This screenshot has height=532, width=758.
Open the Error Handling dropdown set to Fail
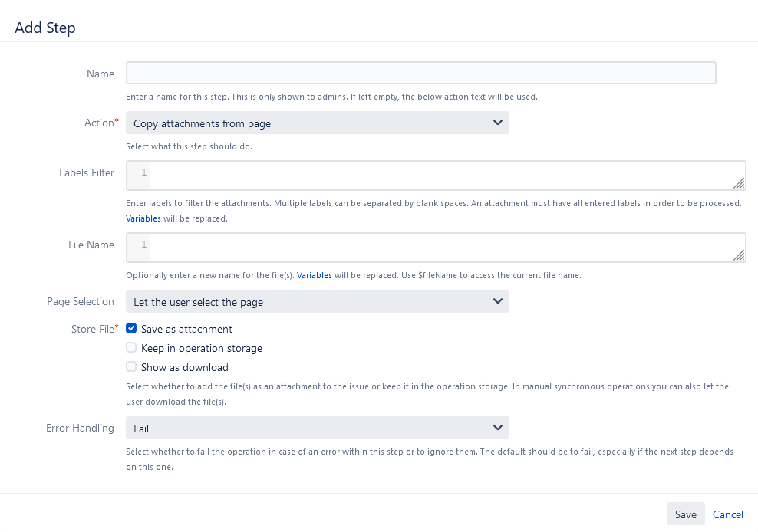click(317, 428)
